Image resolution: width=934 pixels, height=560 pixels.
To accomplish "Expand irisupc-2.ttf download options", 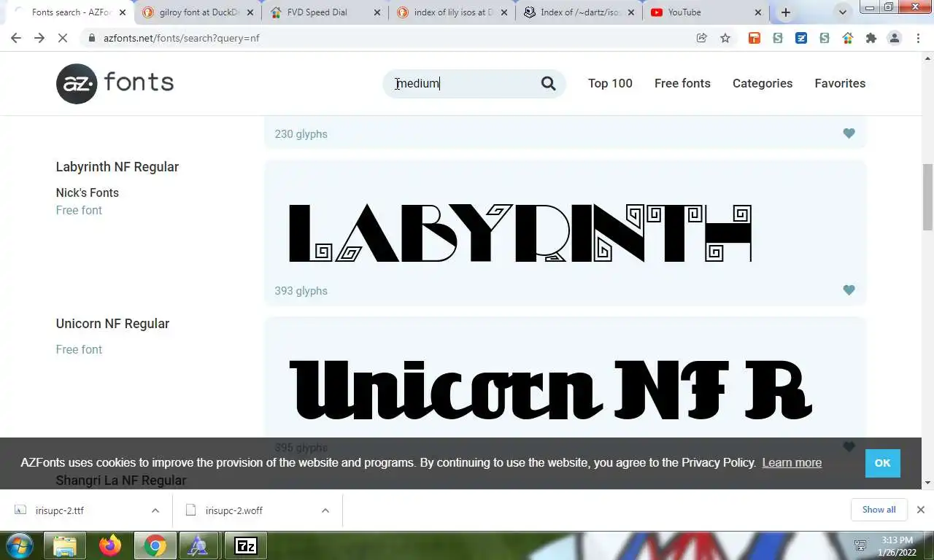I will coord(155,510).
